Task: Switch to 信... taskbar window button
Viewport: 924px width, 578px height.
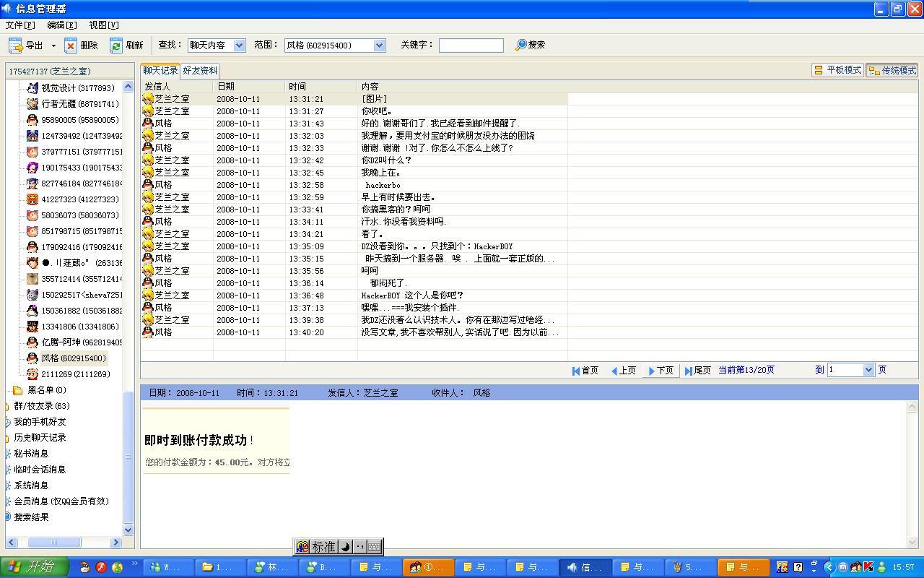Action: [x=585, y=567]
